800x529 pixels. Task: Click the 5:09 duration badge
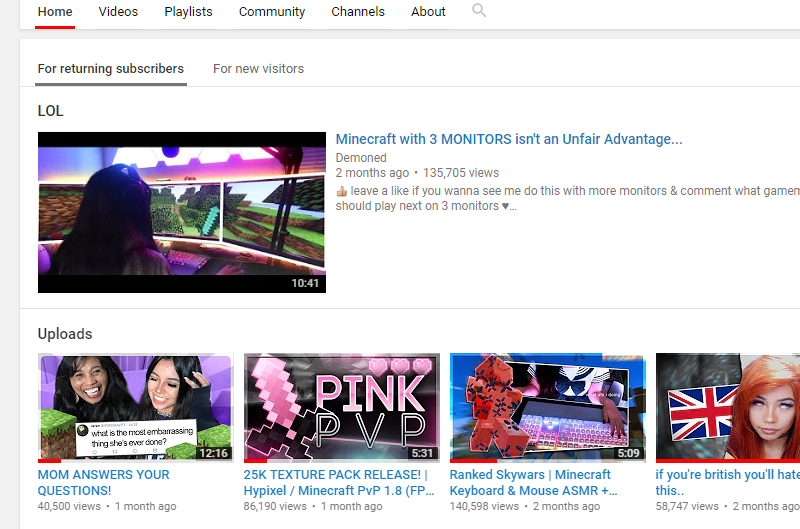pyautogui.click(x=629, y=453)
